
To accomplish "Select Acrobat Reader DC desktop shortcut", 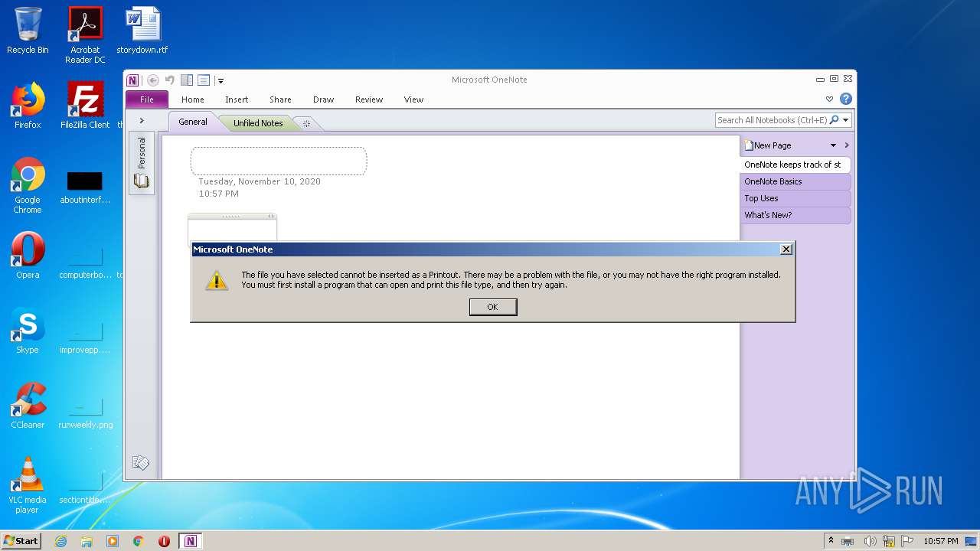I will click(85, 35).
